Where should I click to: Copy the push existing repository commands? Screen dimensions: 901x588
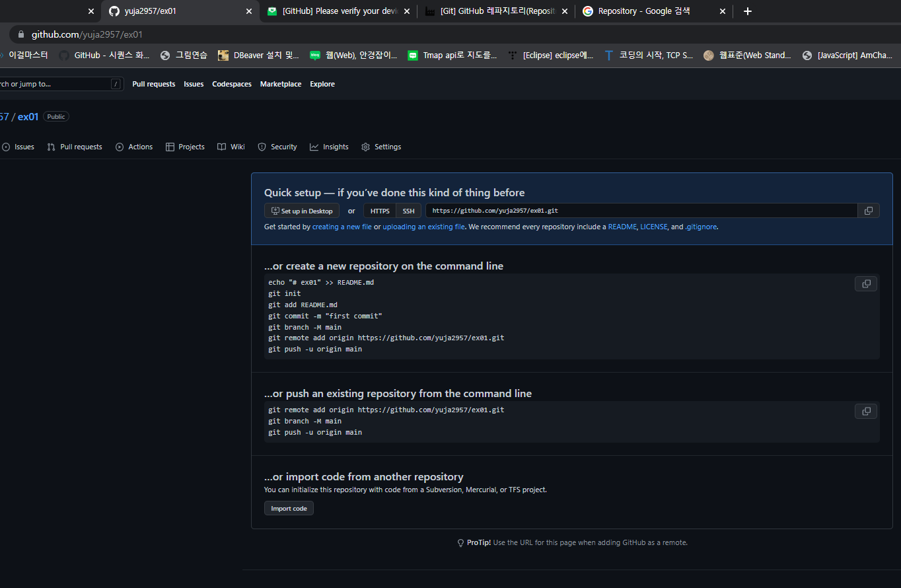(x=866, y=411)
